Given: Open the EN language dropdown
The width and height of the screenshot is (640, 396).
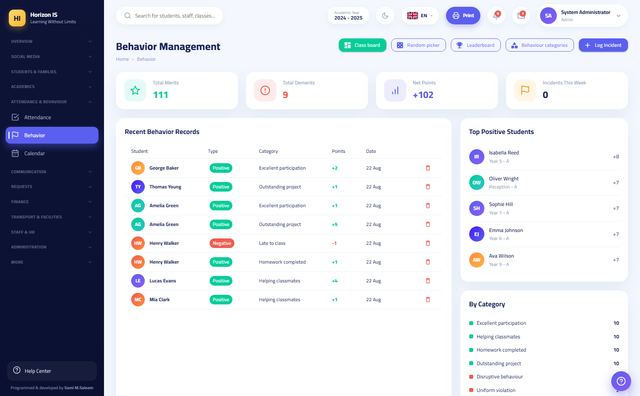Looking at the screenshot, I should click(x=420, y=16).
